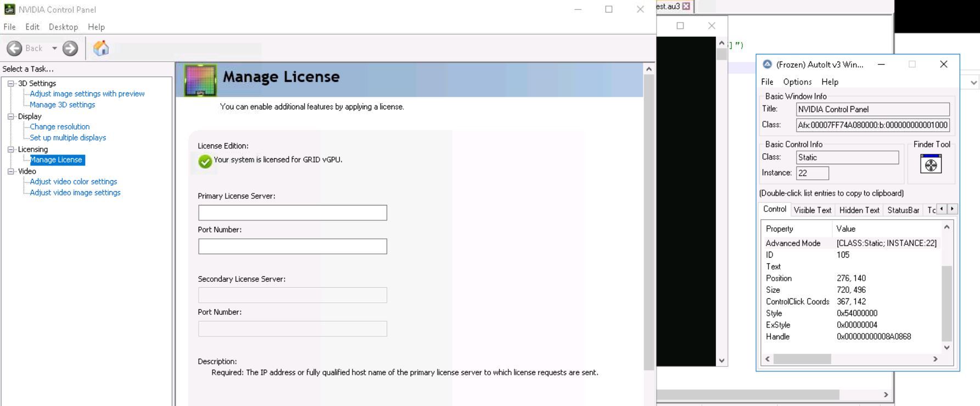Switch to the StatusBar tab
This screenshot has width=980, height=406.
[903, 210]
